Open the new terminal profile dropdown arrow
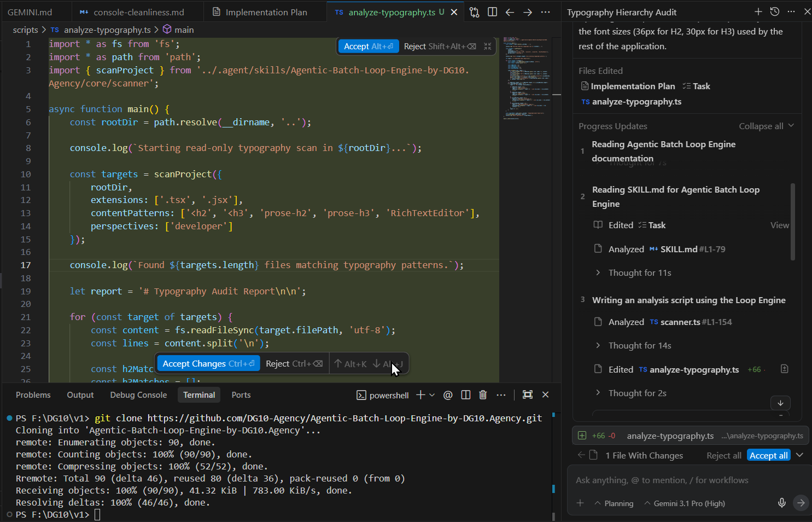812x522 pixels. (x=432, y=395)
